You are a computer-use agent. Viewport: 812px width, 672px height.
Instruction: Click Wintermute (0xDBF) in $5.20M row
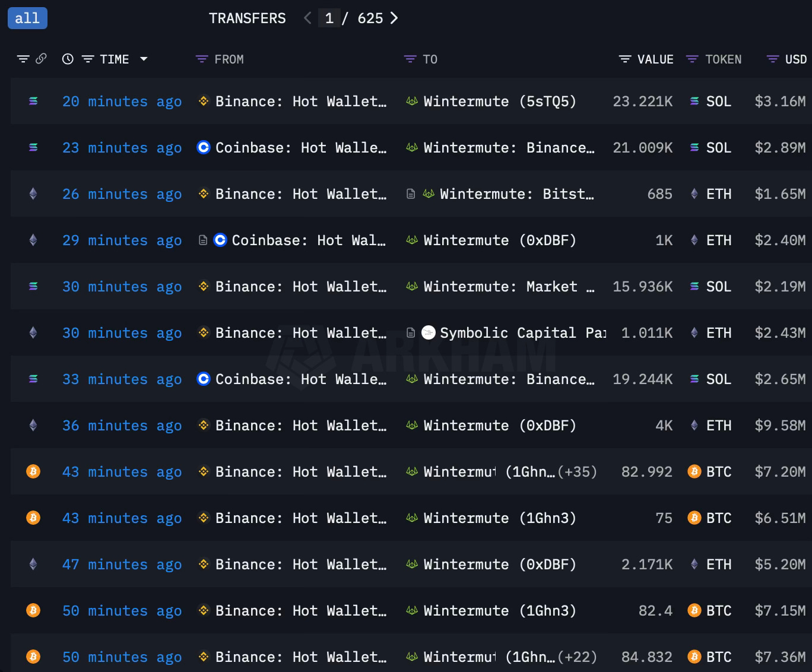500,565
